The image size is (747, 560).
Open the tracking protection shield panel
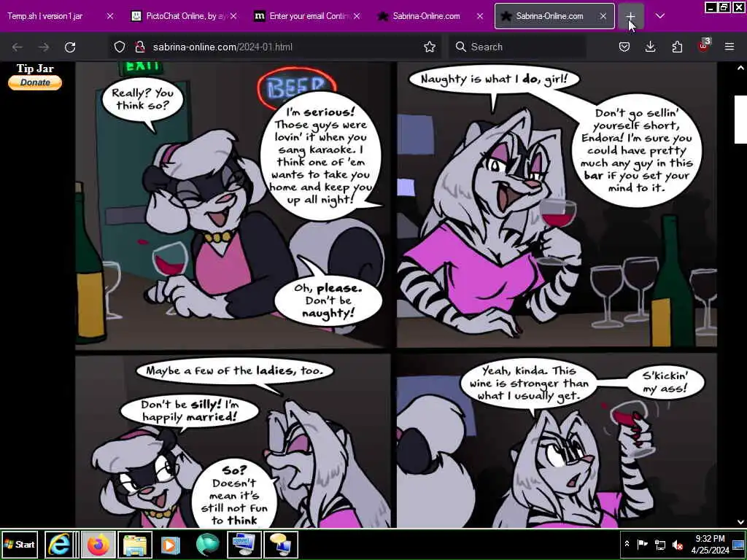coord(120,47)
